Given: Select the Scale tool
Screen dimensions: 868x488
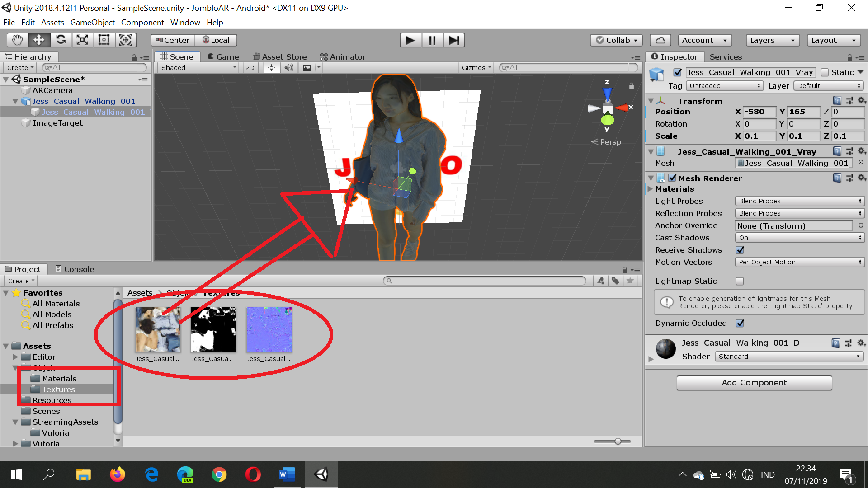Looking at the screenshot, I should click(82, 40).
